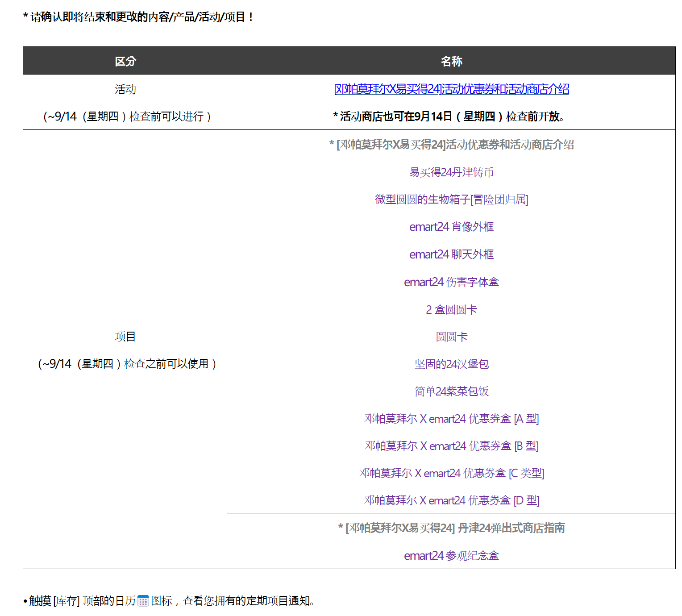Click 微型圆圆的生物箱子 item

pos(451,199)
